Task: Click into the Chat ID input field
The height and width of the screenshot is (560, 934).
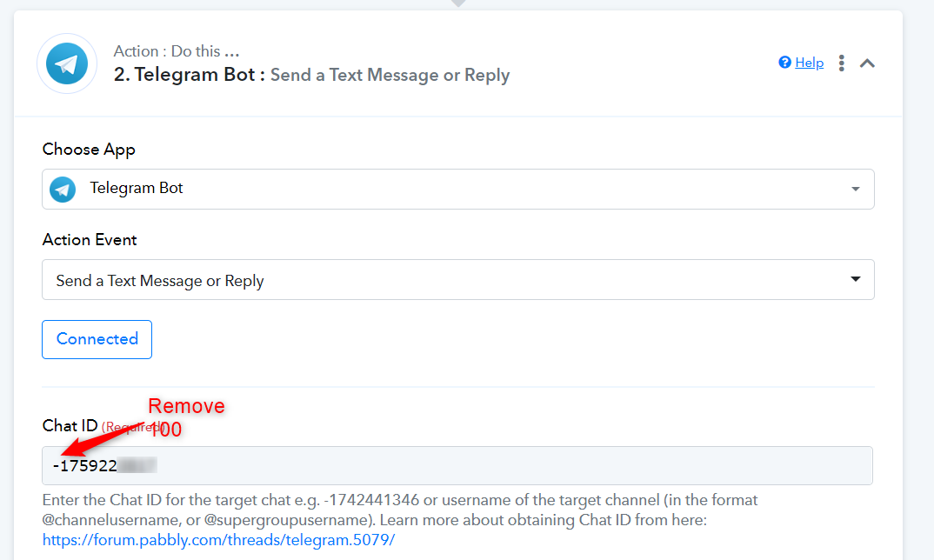Action: click(457, 465)
